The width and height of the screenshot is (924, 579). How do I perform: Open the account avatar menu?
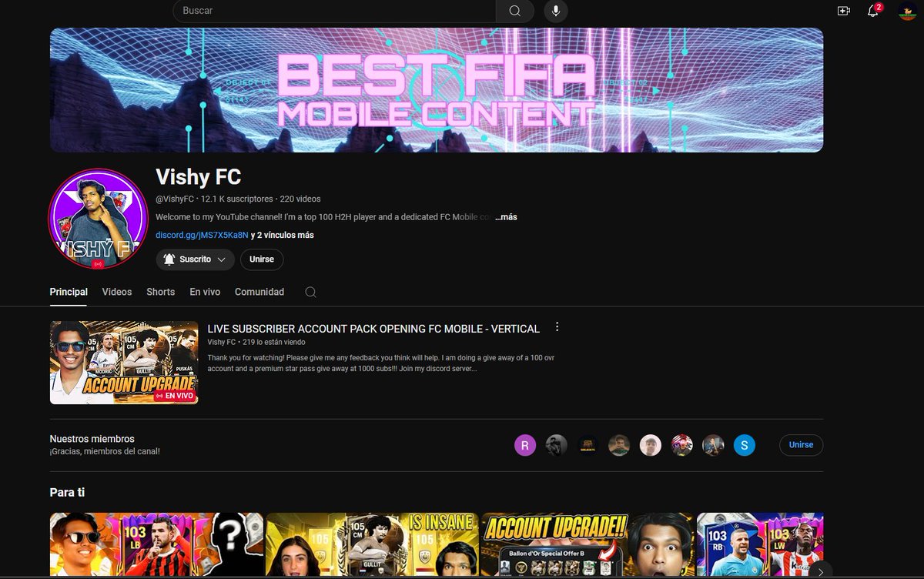(x=907, y=11)
